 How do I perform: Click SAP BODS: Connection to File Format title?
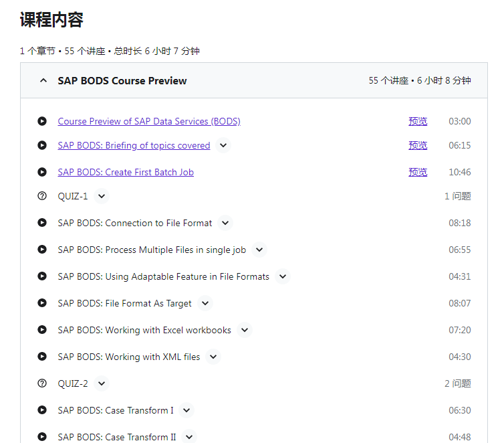pyautogui.click(x=135, y=223)
